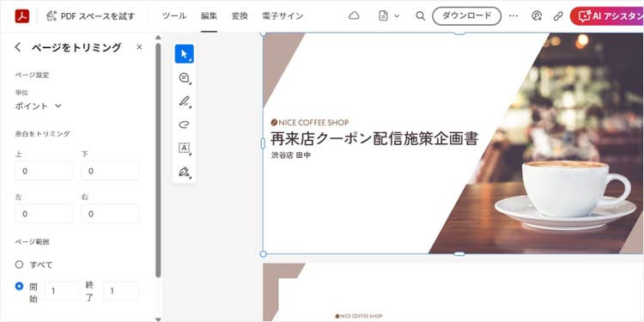The width and height of the screenshot is (644, 322).
Task: Click the 右 margin input field
Action: point(110,214)
